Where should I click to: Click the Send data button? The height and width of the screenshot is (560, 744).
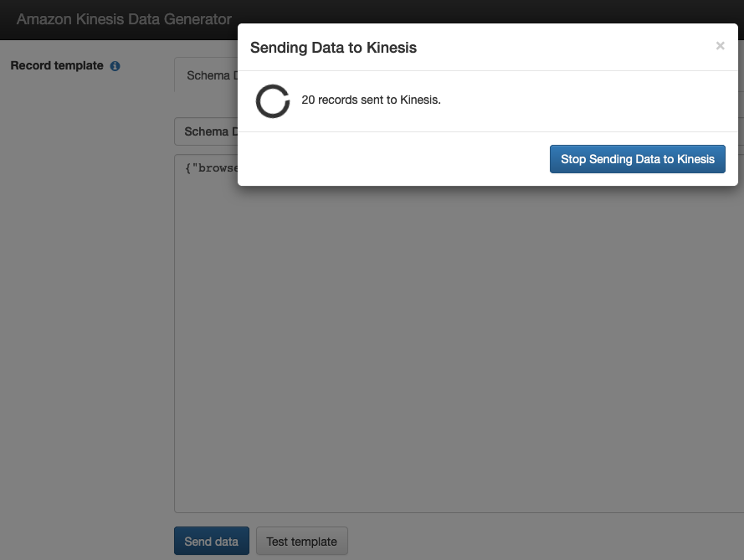(211, 541)
